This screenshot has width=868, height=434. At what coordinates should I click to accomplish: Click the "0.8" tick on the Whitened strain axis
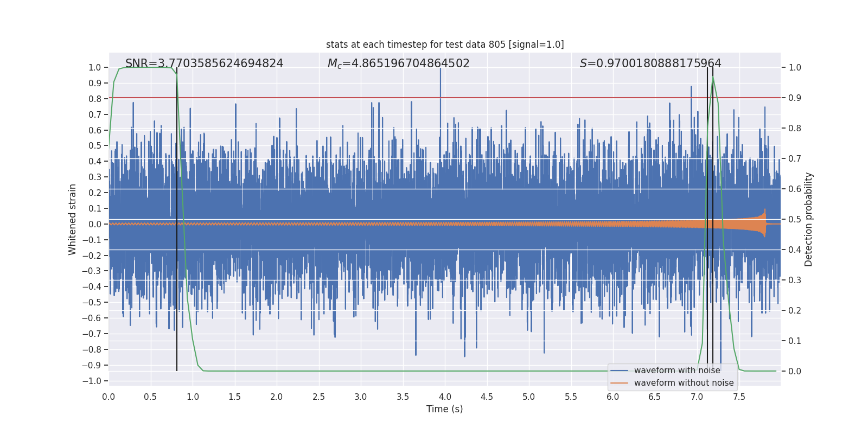(x=95, y=99)
